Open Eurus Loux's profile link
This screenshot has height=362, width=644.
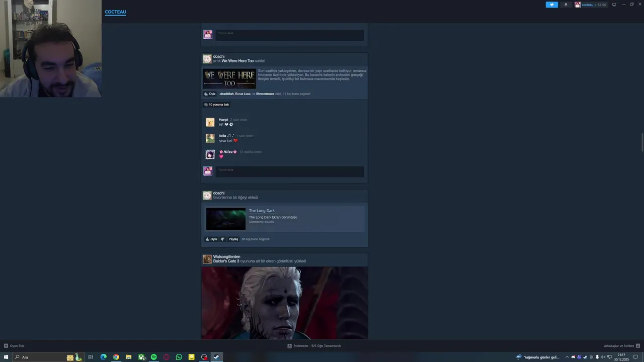pyautogui.click(x=243, y=94)
